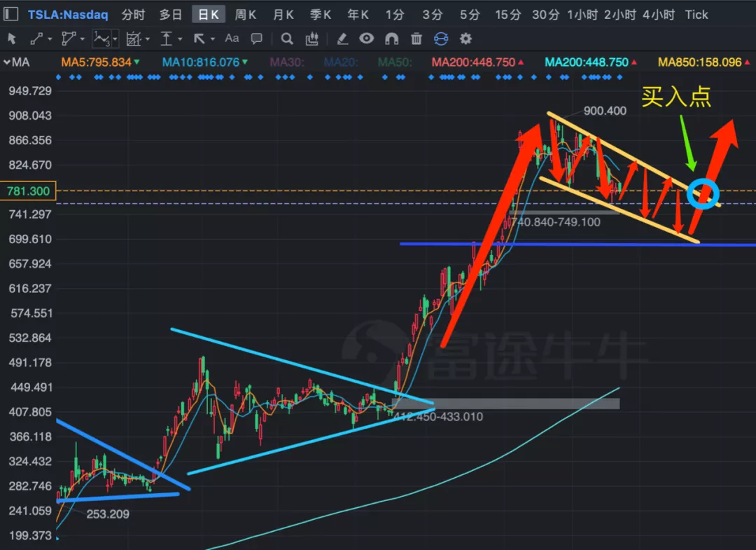Click the 412.450-433.010 gap range label
This screenshot has height=550, width=756.
(437, 417)
